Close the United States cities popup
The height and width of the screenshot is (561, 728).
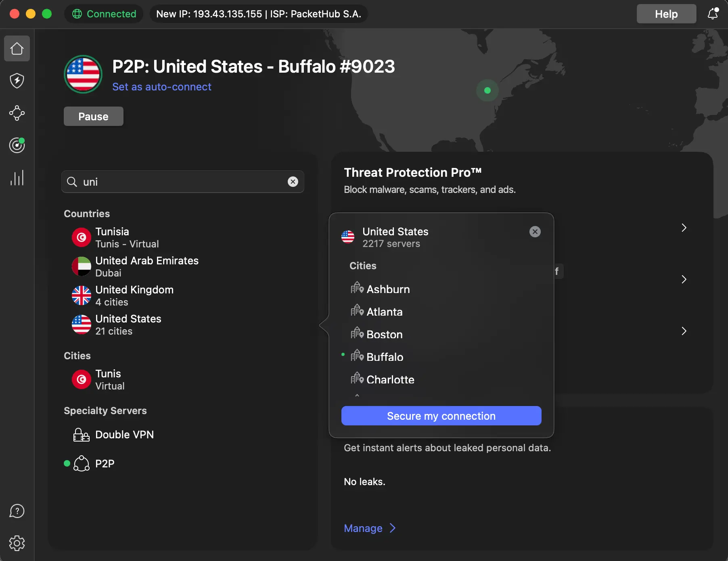(x=535, y=232)
